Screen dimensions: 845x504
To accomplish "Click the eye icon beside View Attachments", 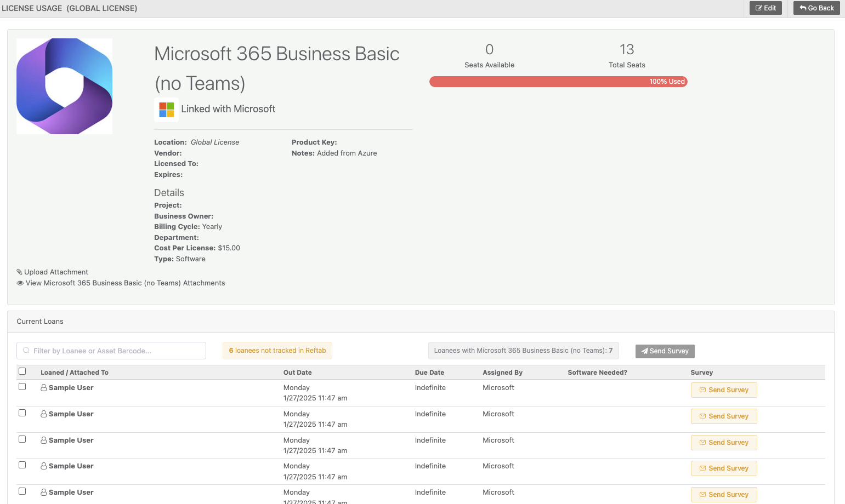I will (20, 283).
